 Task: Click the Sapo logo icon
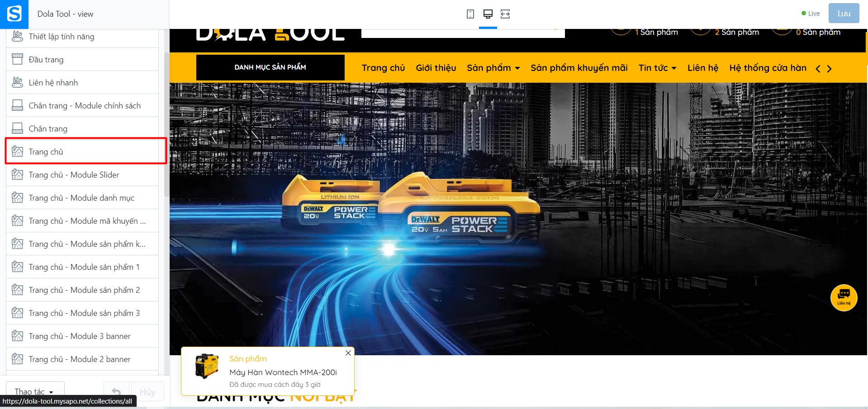tap(14, 14)
